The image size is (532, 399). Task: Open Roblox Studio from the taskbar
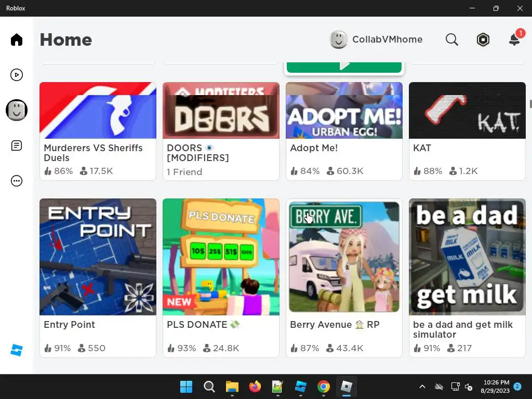coord(301,387)
